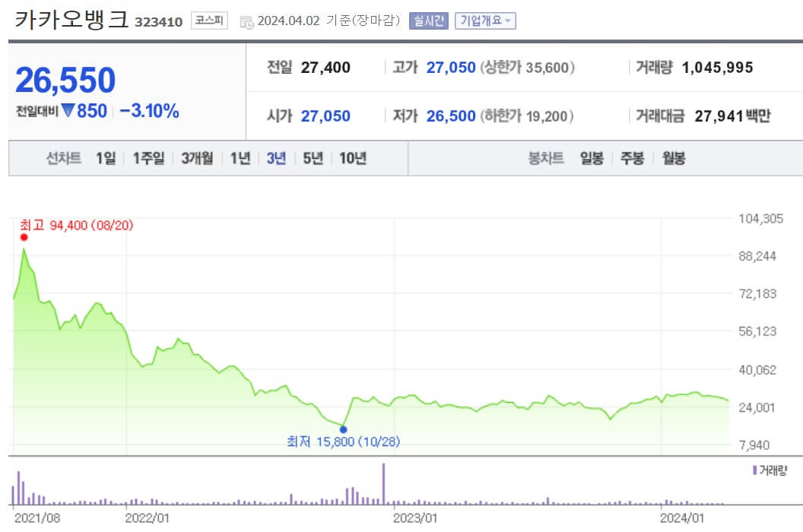Click the red dot marking 최고 94,400
The width and height of the screenshot is (803, 532).
coord(24,237)
